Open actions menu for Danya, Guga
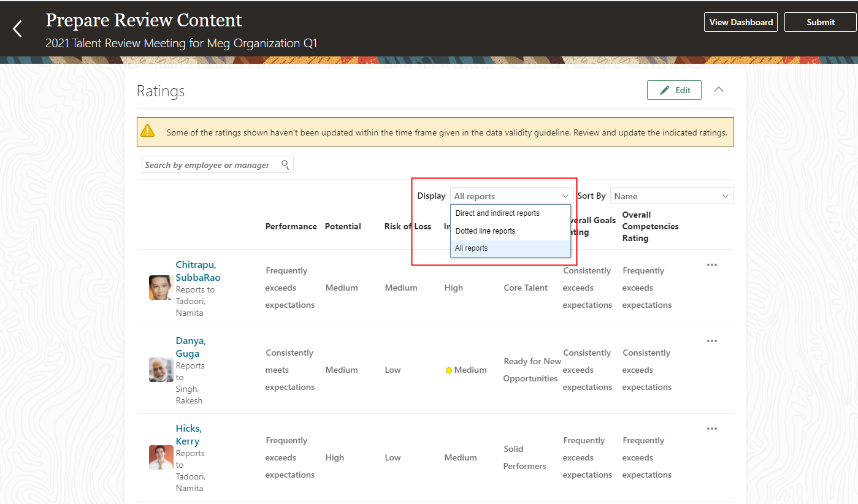 (712, 341)
